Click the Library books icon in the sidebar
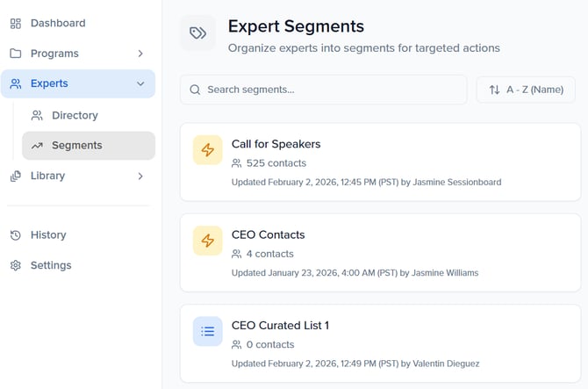Image resolution: width=588 pixels, height=389 pixels. (x=16, y=176)
